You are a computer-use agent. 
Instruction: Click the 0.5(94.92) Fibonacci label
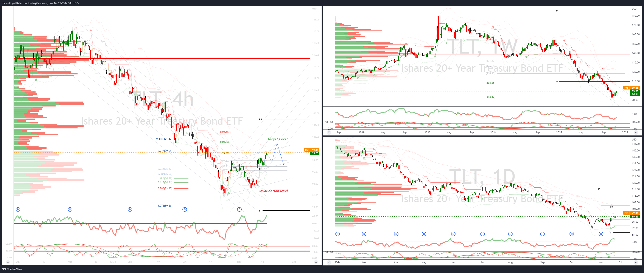coord(166,178)
